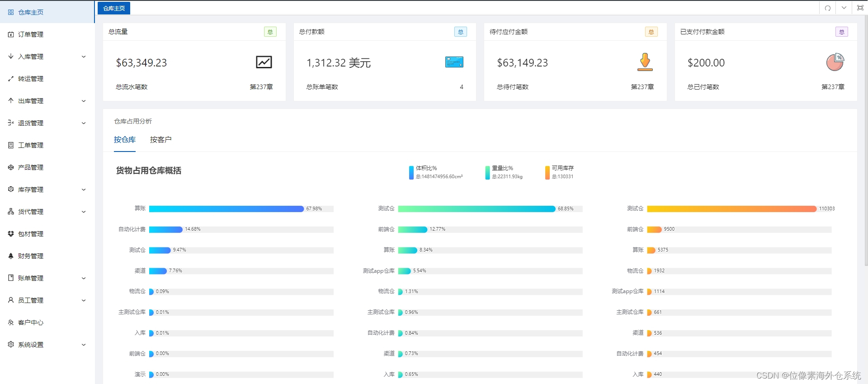868x384 pixels.
Task: Click the 算账 67.98% volume bar
Action: (x=226, y=209)
